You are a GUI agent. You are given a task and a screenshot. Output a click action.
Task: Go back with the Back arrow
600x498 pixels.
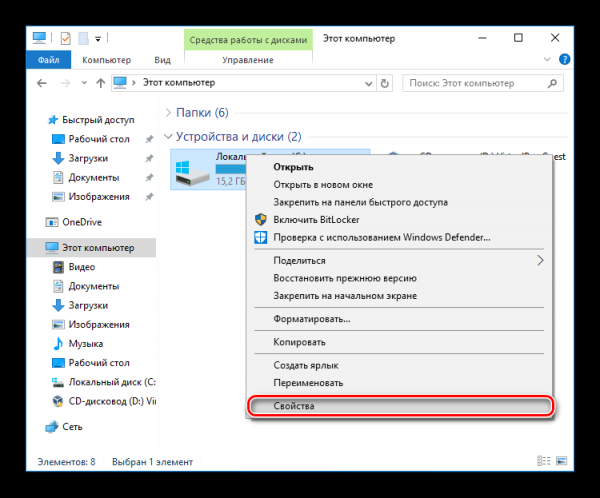pos(42,83)
